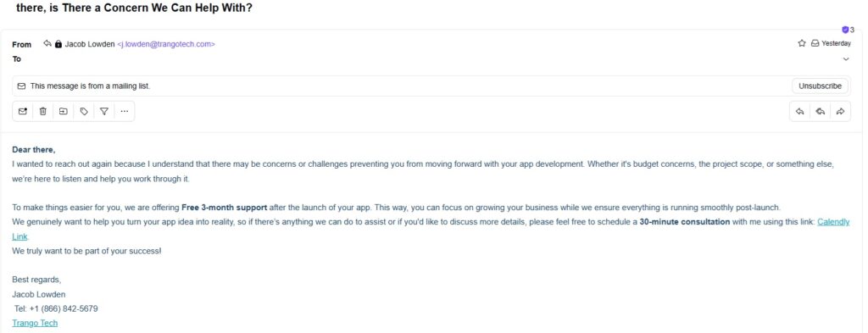Screen dimensions: 868x333
Task: Open the purple shield tracker indicator
Action: (845, 30)
